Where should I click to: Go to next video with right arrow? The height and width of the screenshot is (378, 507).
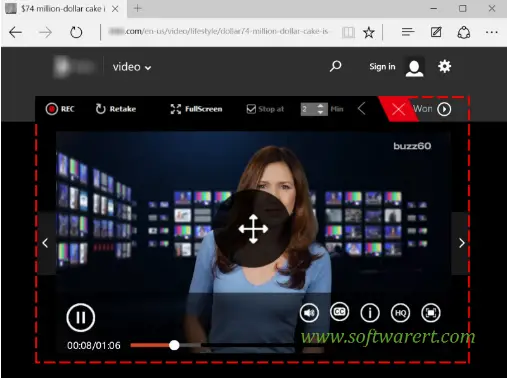click(461, 243)
